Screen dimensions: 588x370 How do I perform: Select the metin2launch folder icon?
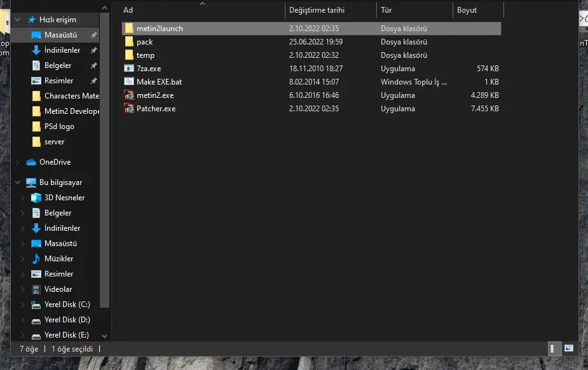[129, 29]
